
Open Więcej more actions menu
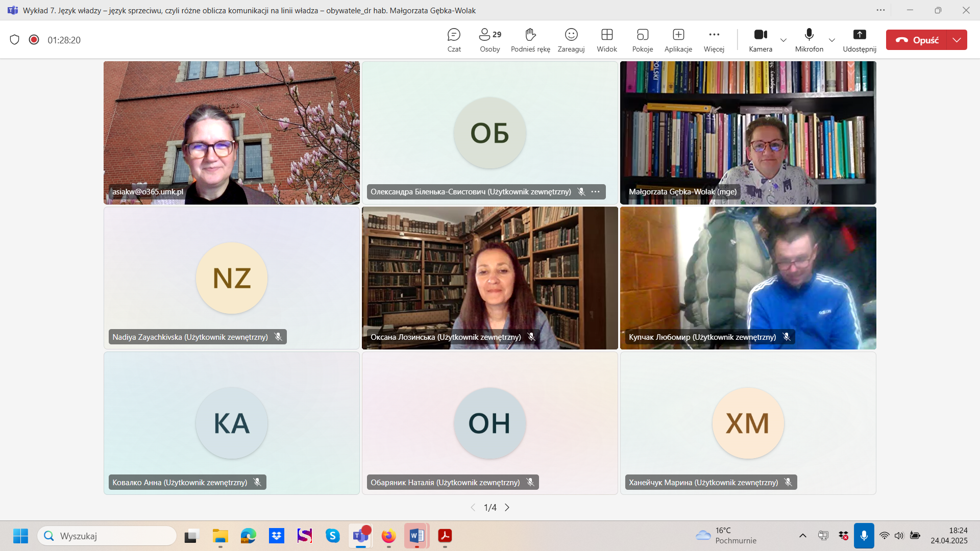click(x=714, y=40)
